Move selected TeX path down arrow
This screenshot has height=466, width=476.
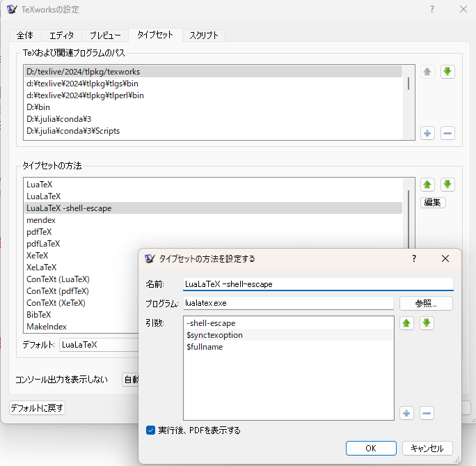pyautogui.click(x=447, y=72)
